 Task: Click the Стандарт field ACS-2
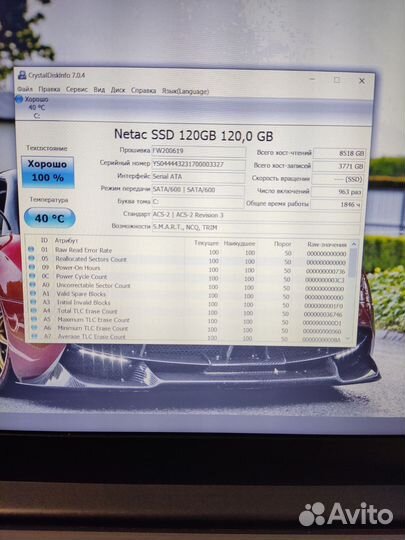(256, 215)
